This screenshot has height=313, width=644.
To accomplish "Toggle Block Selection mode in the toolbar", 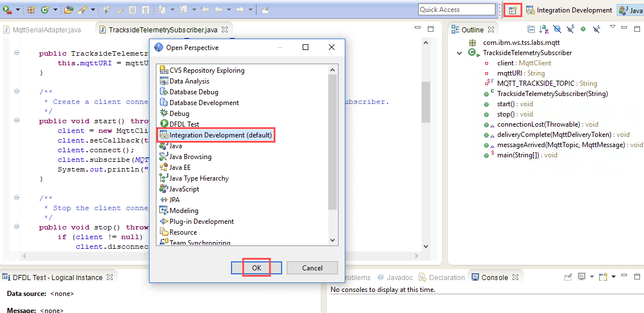I will [133, 10].
